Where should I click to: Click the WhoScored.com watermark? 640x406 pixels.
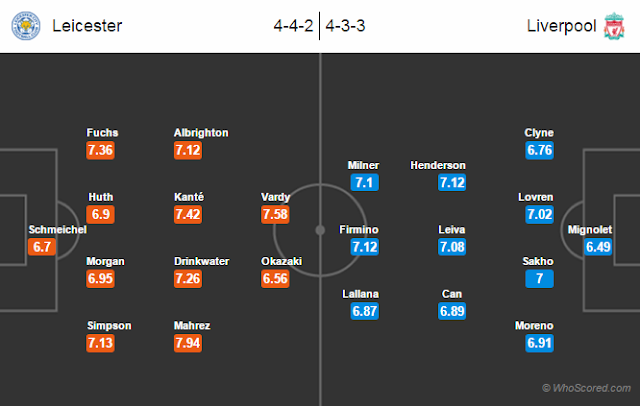(587, 388)
